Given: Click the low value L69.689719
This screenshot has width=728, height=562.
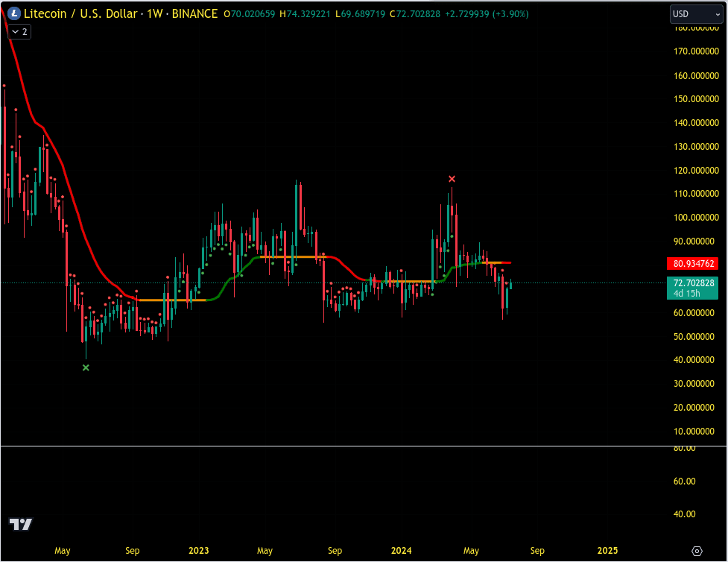Looking at the screenshot, I should point(361,14).
